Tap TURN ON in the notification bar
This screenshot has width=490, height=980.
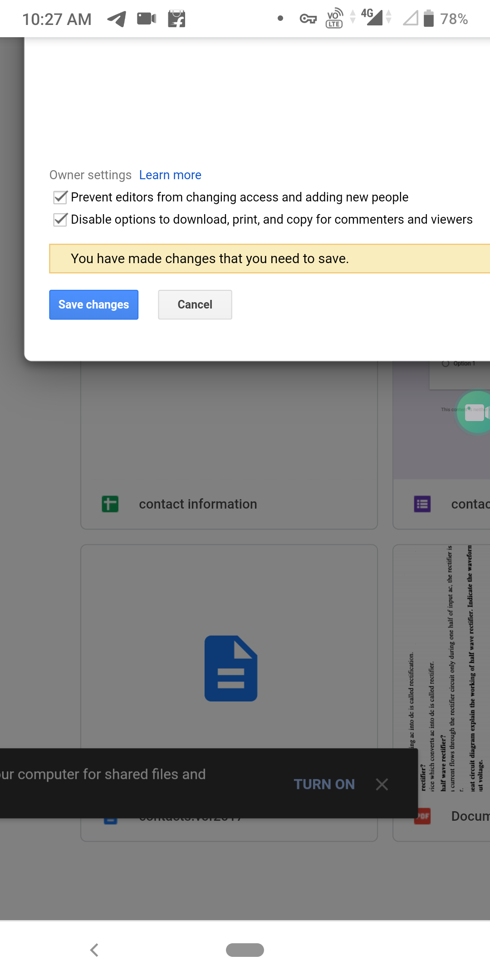click(x=324, y=784)
